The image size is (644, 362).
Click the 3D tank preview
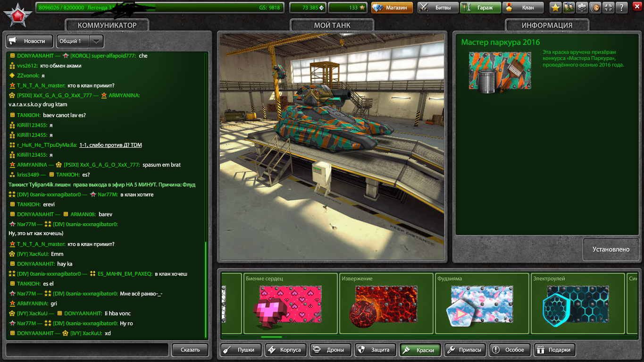click(332, 147)
